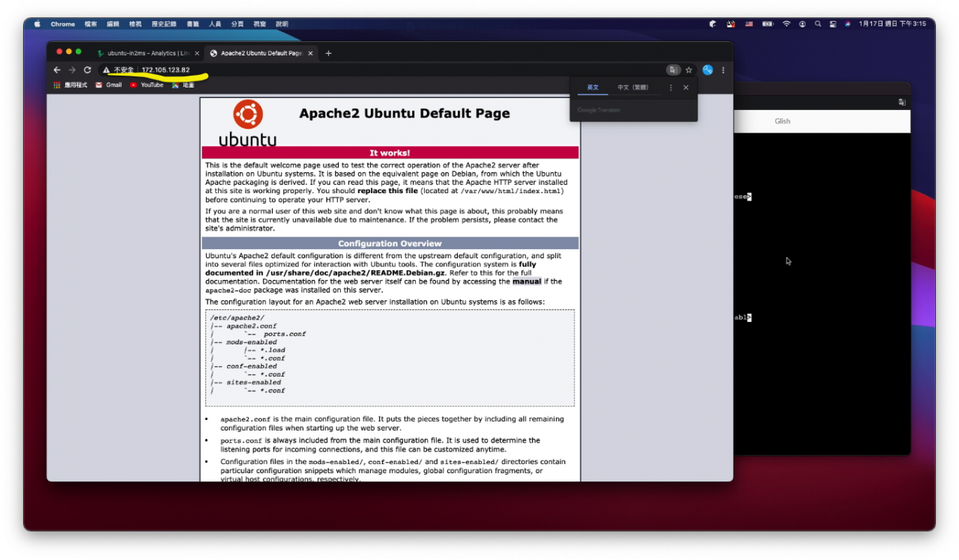Screen dimensions: 959x560
Task: Click '/etc/apache2/' in the config tree
Action: coord(237,318)
